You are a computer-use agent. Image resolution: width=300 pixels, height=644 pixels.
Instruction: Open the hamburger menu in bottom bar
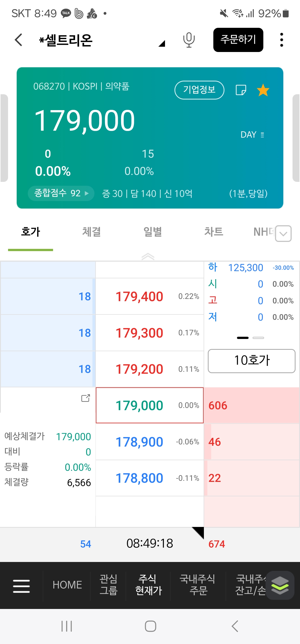pos(21,586)
